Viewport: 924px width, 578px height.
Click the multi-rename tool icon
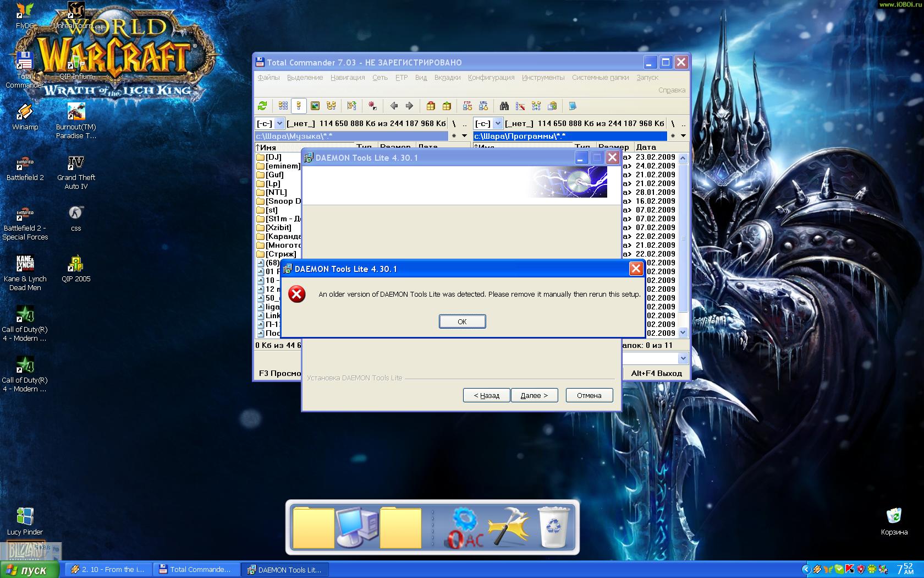(x=520, y=106)
